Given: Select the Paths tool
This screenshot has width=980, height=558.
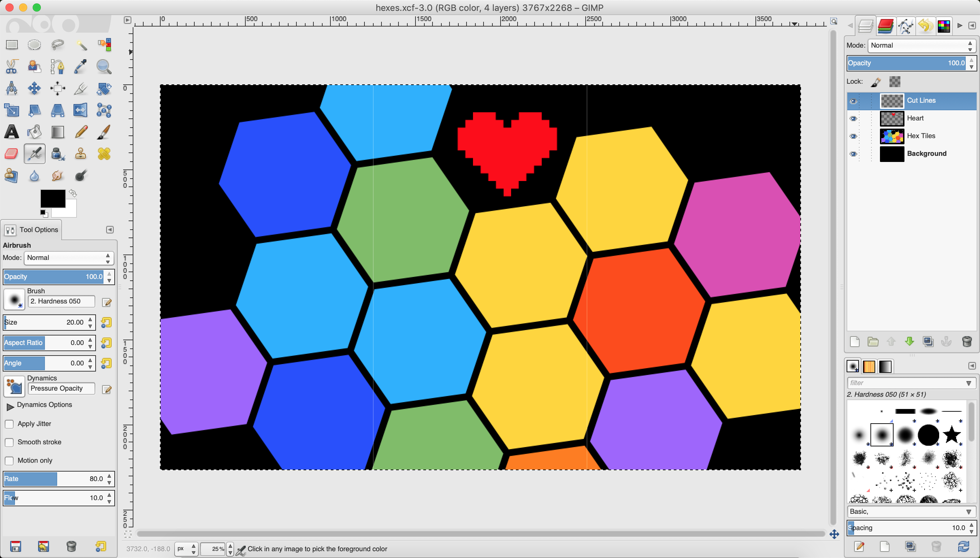Looking at the screenshot, I should [x=58, y=67].
